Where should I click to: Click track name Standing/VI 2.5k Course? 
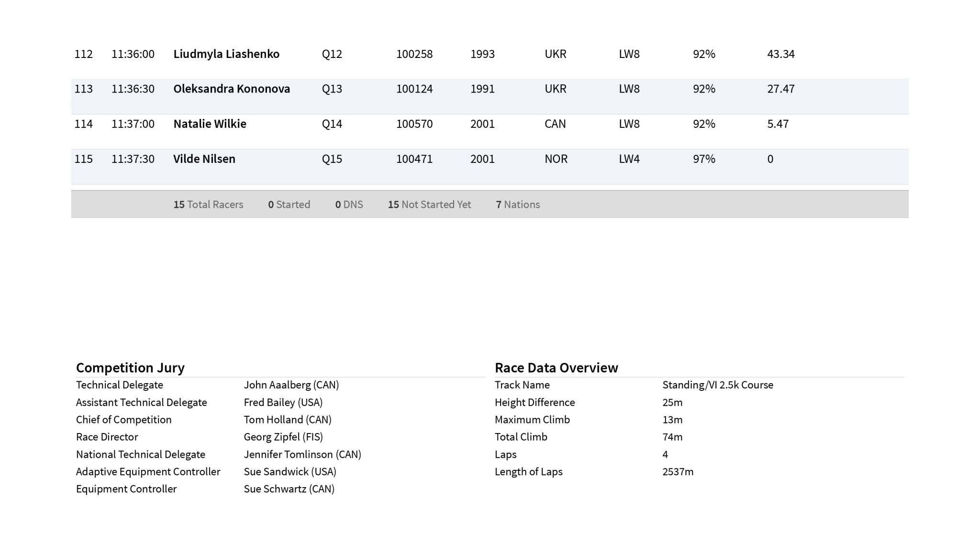coord(717,385)
